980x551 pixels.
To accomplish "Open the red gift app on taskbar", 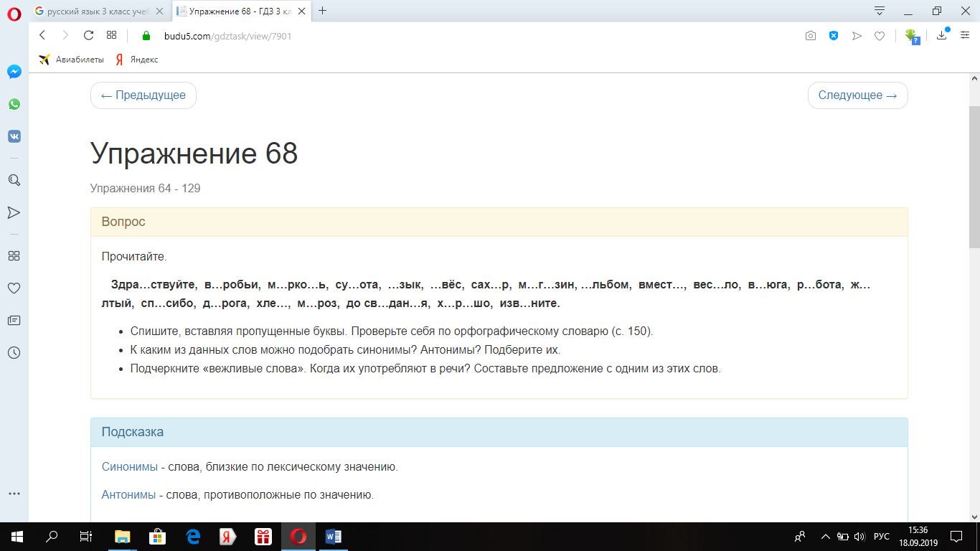I will [x=263, y=536].
